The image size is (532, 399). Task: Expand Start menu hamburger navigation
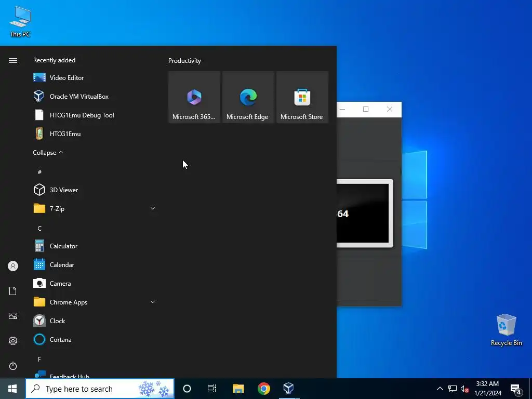(13, 60)
